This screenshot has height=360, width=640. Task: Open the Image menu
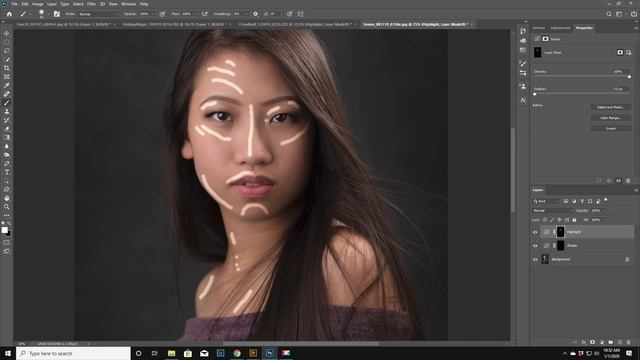point(38,4)
